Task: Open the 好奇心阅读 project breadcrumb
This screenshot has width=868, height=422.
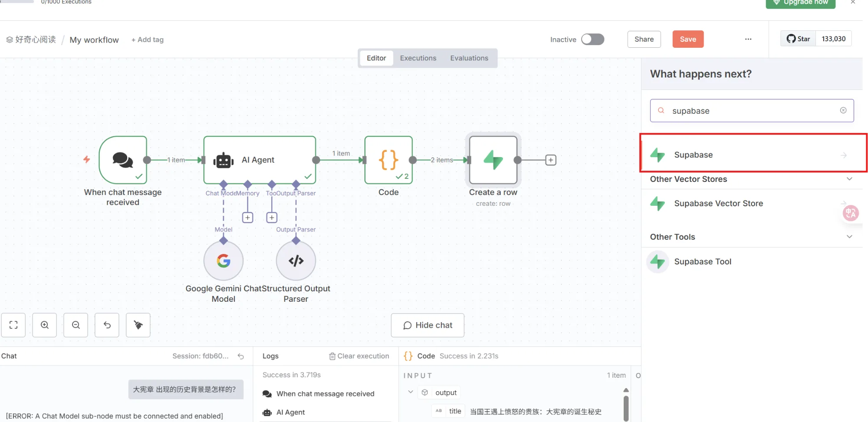Action: point(31,40)
